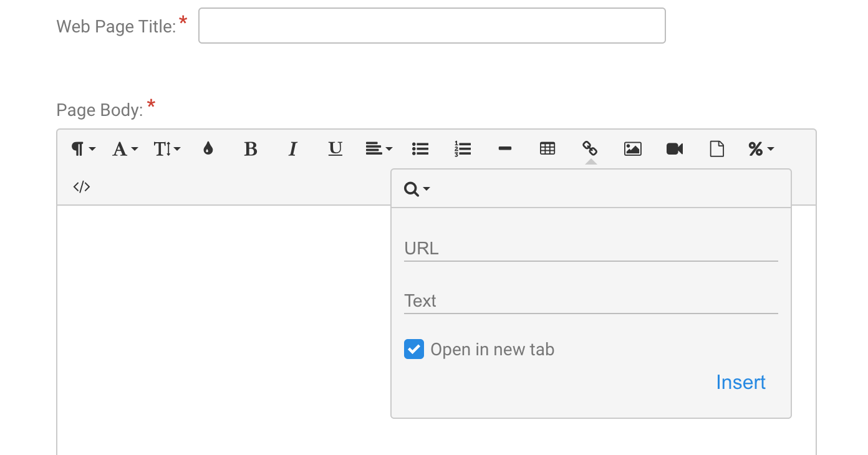Insert a table into page body
The height and width of the screenshot is (455, 868).
coord(547,149)
